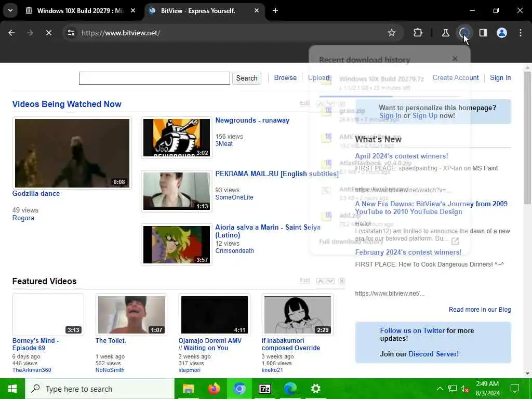
Task: Open the Downloads toolbar icon
Action: pyautogui.click(x=464, y=33)
